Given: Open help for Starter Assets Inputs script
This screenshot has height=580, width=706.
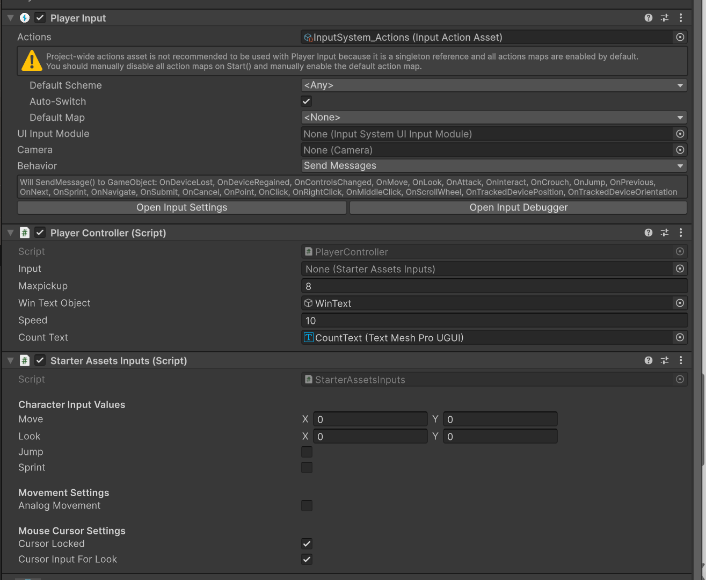Looking at the screenshot, I should tap(648, 361).
